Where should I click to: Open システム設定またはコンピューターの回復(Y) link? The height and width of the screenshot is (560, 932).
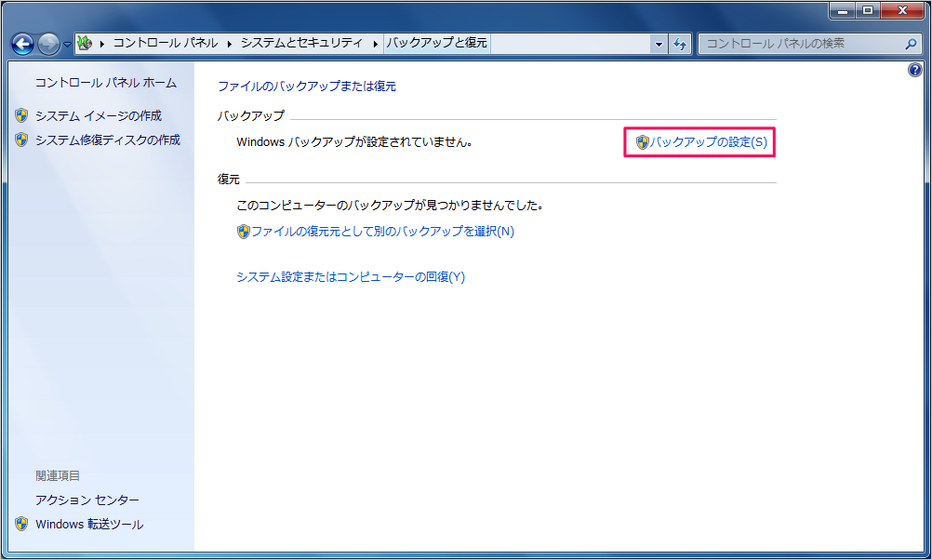pyautogui.click(x=351, y=277)
